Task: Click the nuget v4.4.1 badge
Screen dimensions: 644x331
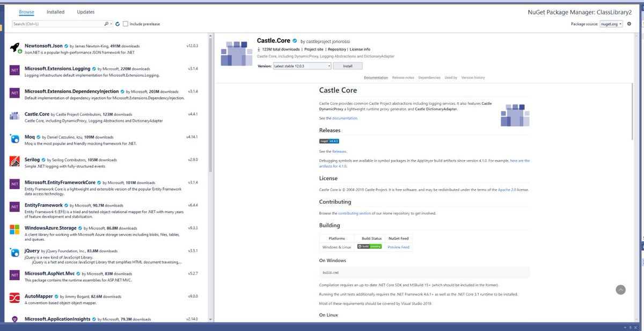Action: (x=329, y=141)
